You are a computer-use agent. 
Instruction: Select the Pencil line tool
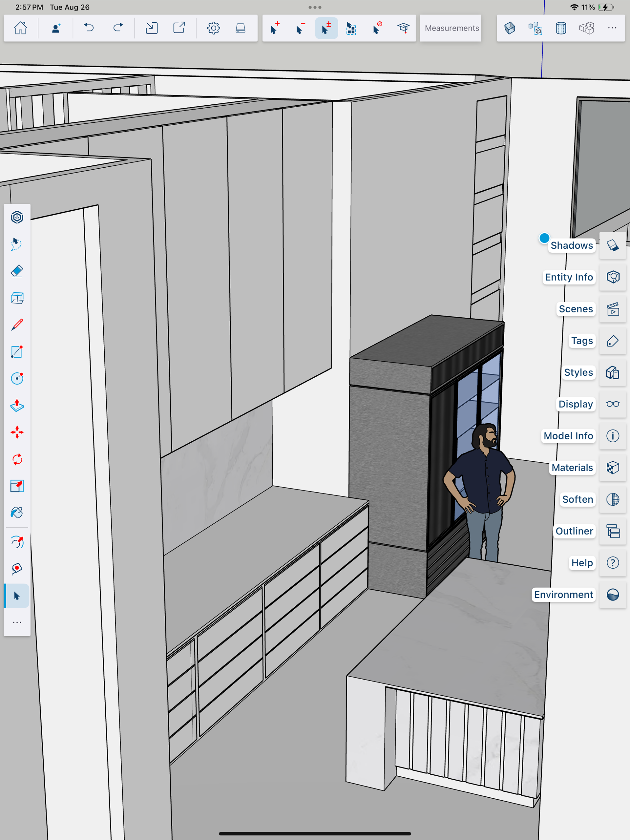click(17, 325)
